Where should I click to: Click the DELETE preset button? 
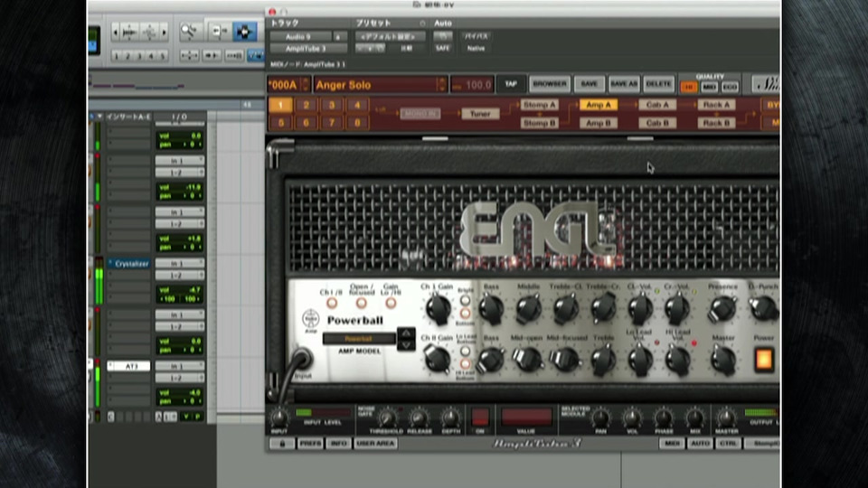point(659,84)
